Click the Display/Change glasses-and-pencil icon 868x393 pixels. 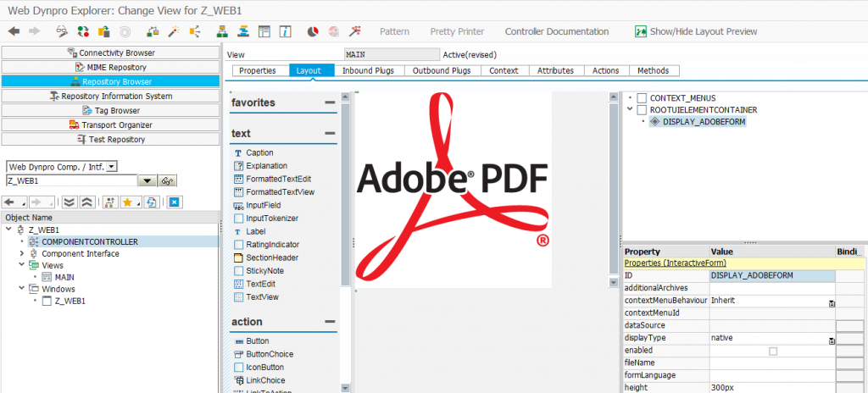coord(62,31)
